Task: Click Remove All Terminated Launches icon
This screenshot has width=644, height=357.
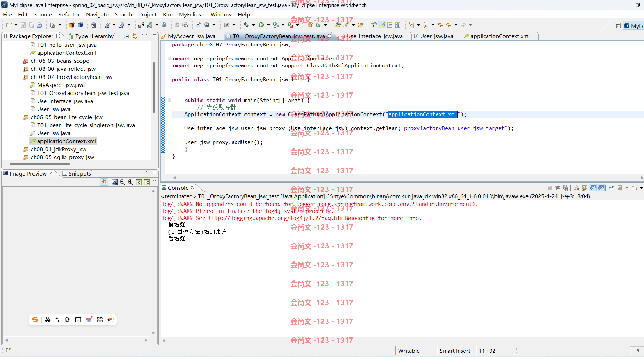Action: click(x=566, y=188)
